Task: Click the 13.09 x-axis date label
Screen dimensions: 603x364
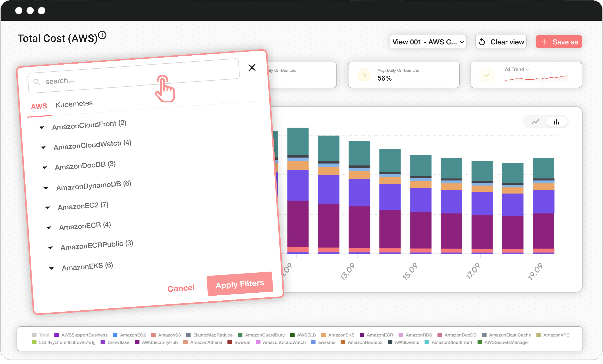Action: click(347, 271)
